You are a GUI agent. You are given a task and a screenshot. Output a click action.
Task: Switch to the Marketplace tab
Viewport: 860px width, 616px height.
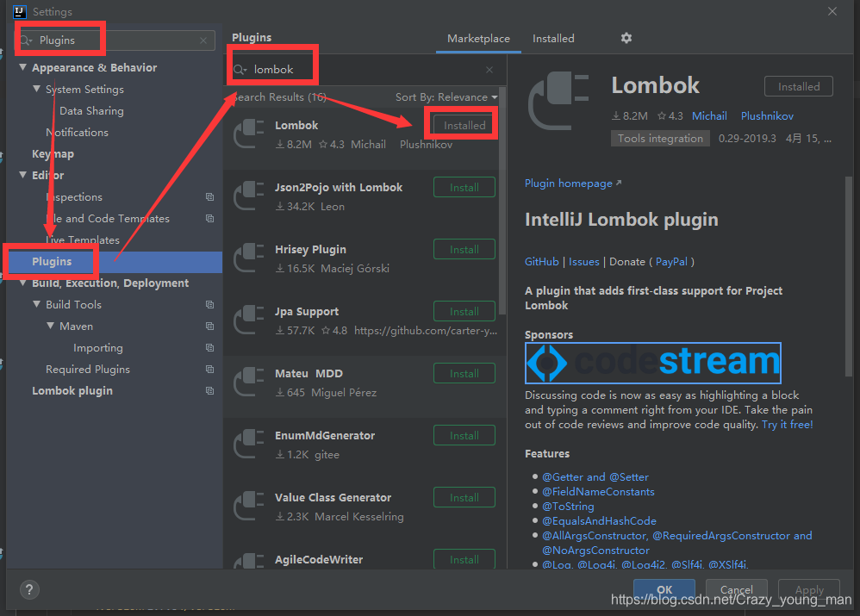(x=478, y=39)
